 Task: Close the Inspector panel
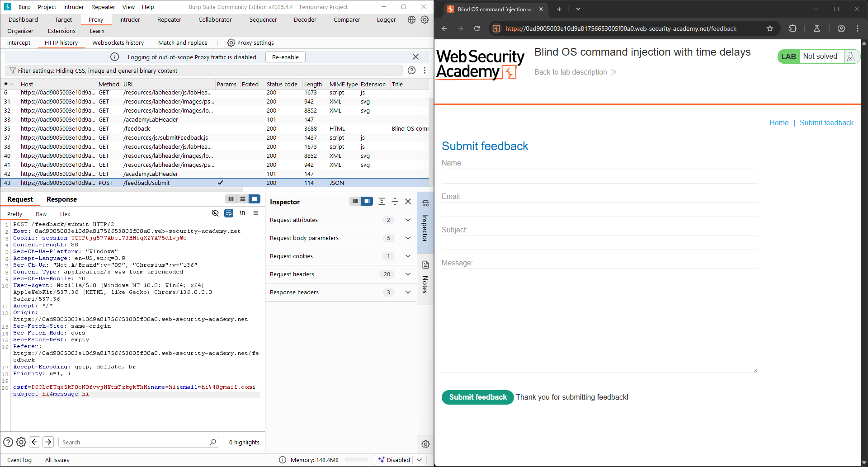coord(408,202)
